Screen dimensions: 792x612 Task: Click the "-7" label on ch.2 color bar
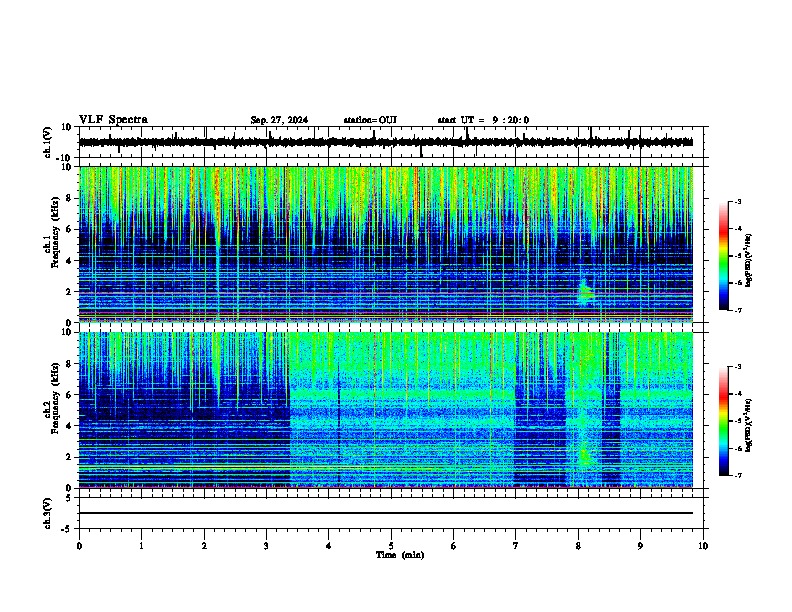[x=737, y=475]
